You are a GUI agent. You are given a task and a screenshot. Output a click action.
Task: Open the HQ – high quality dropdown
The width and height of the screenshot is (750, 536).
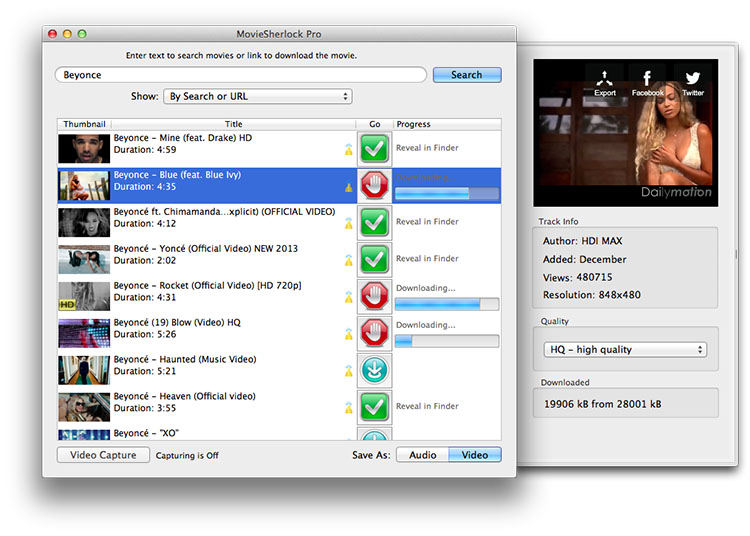tap(625, 350)
